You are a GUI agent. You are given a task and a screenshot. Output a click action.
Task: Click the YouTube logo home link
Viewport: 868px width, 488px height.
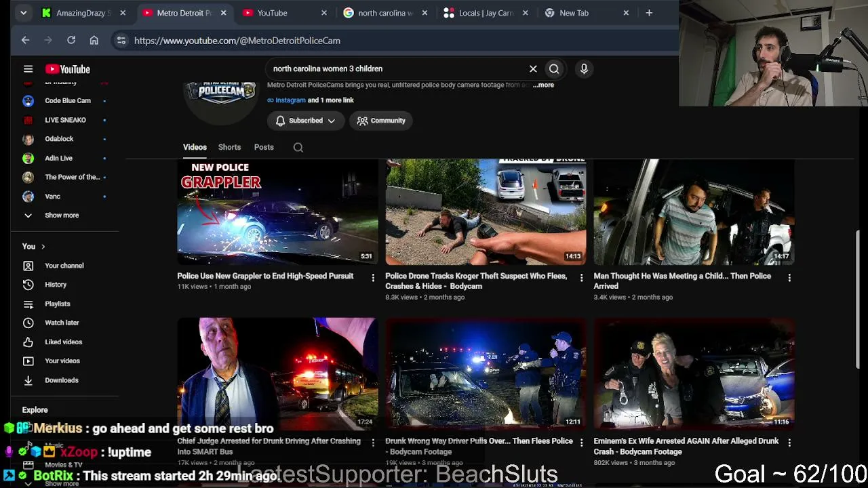point(68,69)
